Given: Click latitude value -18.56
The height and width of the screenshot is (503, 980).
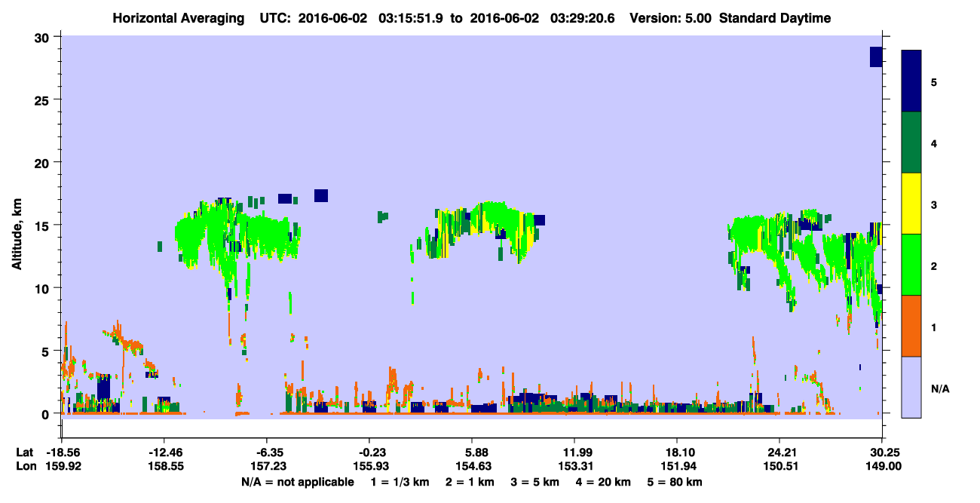Looking at the screenshot, I should (63, 452).
